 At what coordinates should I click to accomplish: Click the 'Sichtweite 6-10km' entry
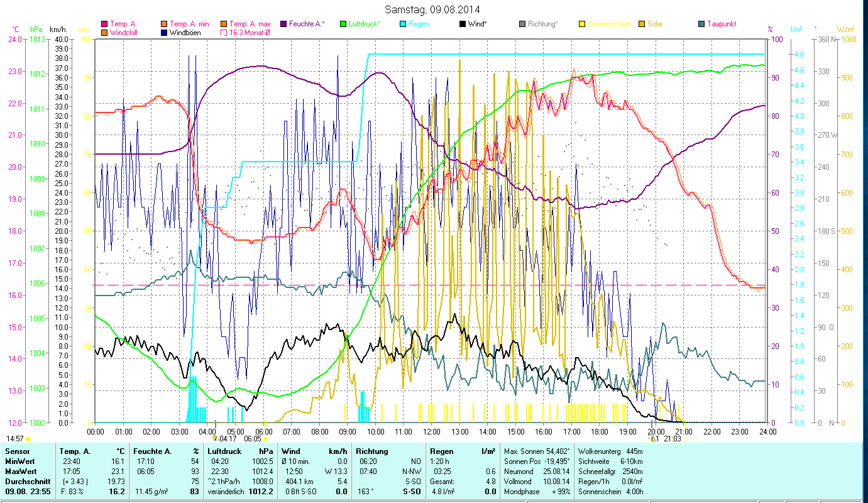pos(610,462)
